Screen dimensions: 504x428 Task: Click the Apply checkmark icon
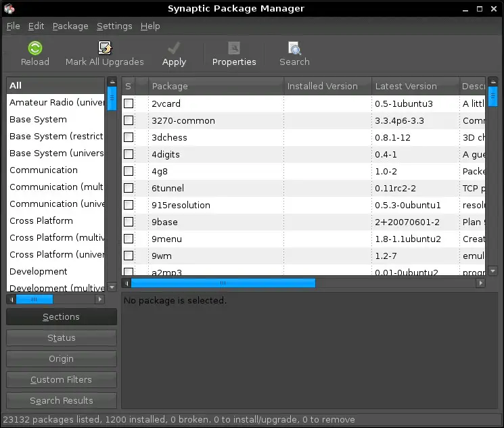point(174,48)
